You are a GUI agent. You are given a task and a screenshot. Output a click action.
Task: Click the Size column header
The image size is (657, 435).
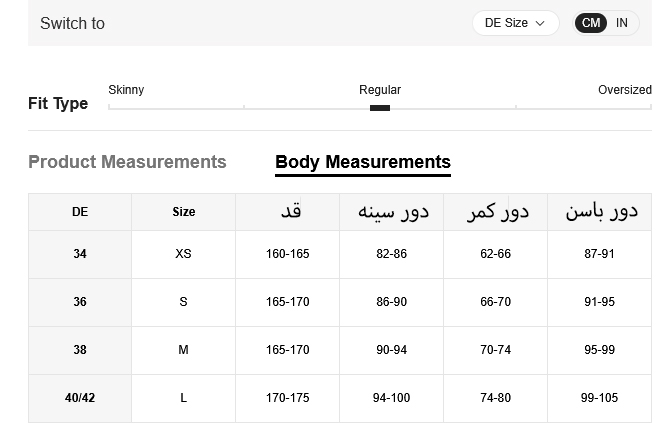[183, 212]
